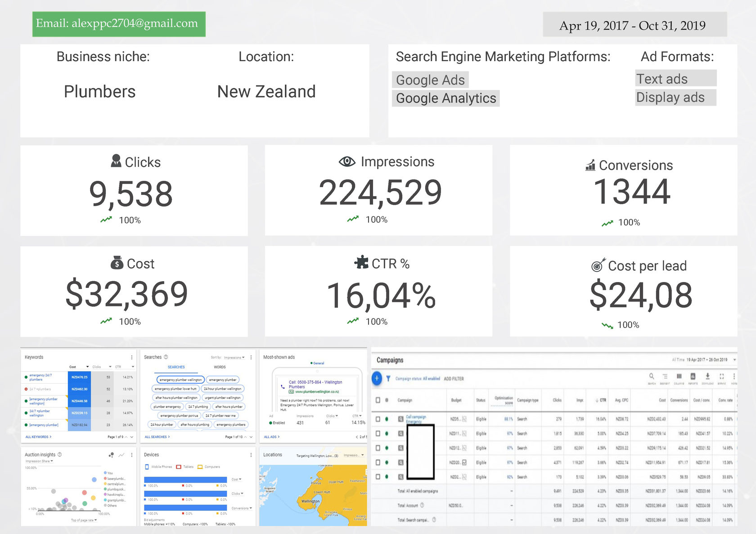
Task: Expand the Impression Share dropdown in Auction insights
Action: click(40, 461)
